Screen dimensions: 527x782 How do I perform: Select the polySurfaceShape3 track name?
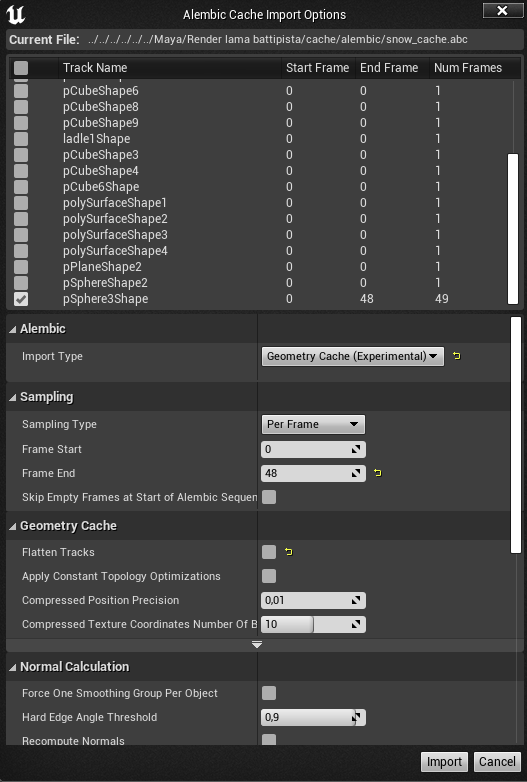click(115, 235)
